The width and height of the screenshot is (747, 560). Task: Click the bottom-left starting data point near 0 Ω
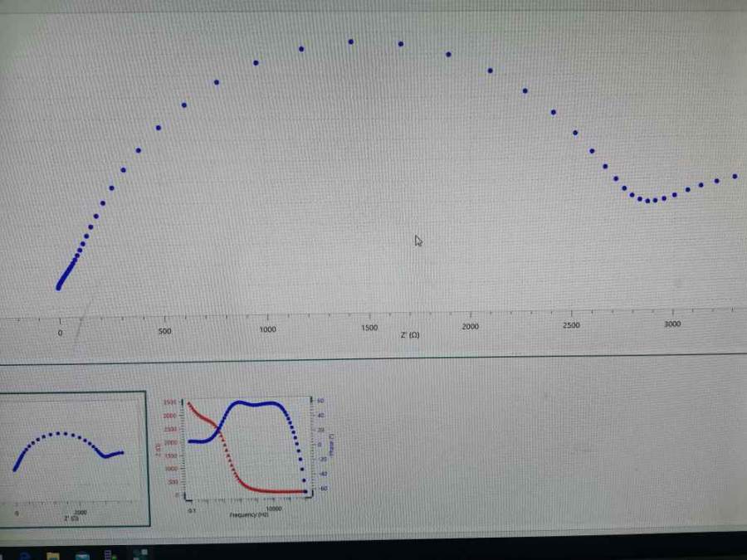[x=58, y=288]
